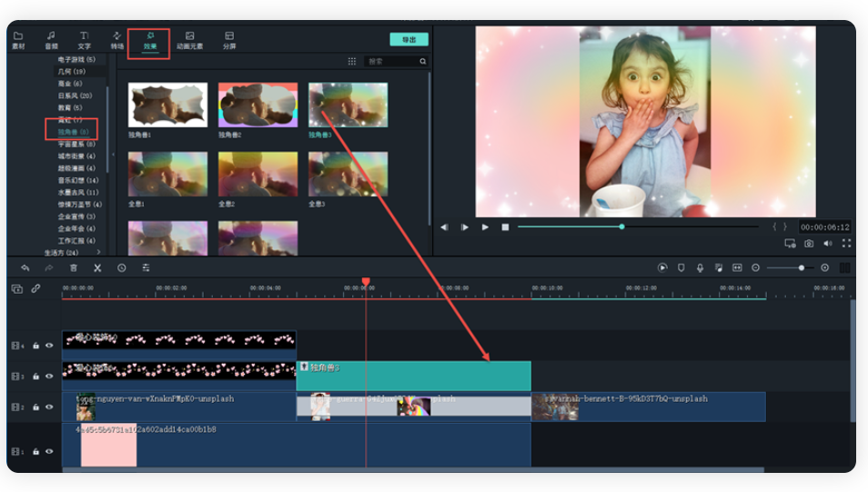
Task: Open the grid view options icon beside search
Action: [x=352, y=62]
